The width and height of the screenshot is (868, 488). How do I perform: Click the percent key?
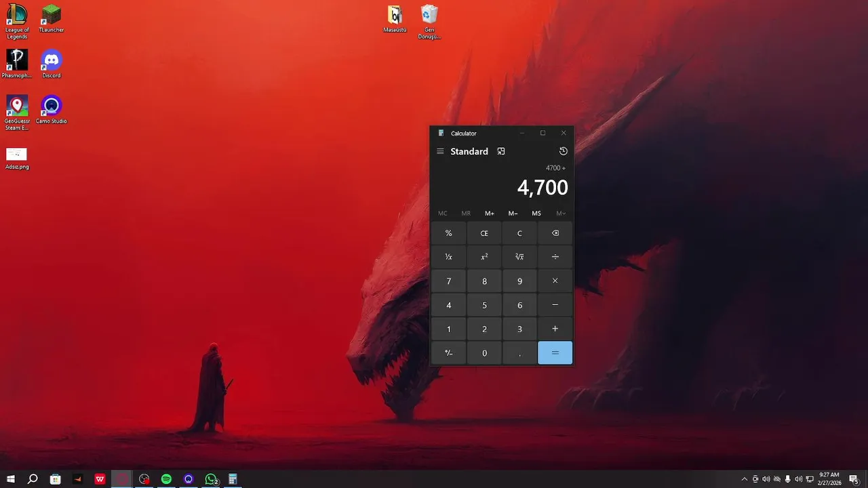[x=448, y=233]
